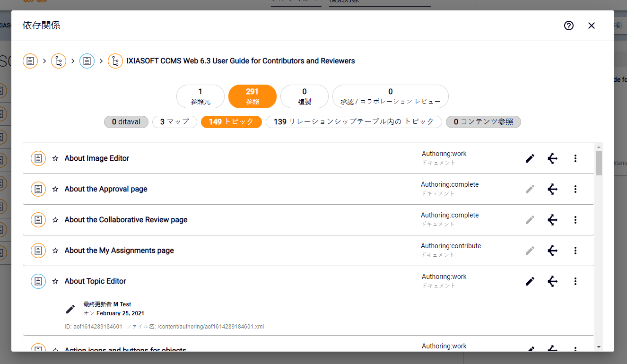Favorite About Image Editor with star
The width and height of the screenshot is (627, 364).
(x=55, y=158)
